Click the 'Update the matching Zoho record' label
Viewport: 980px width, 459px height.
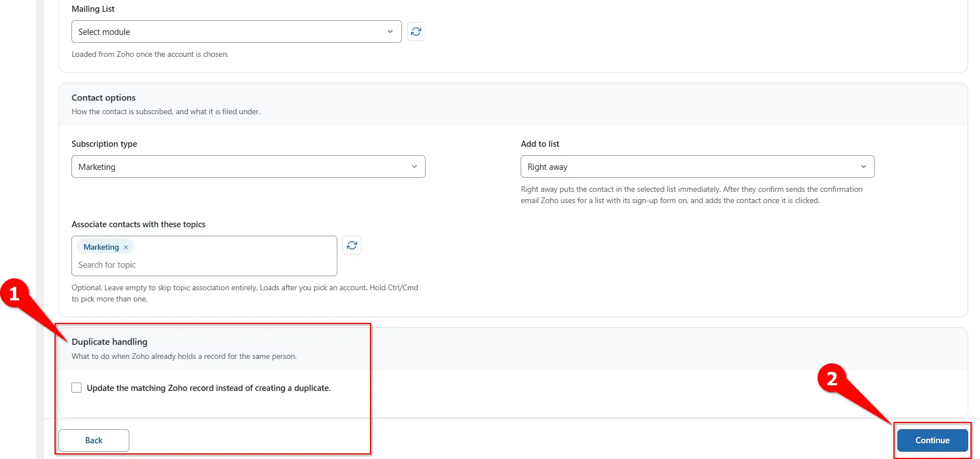pos(209,388)
